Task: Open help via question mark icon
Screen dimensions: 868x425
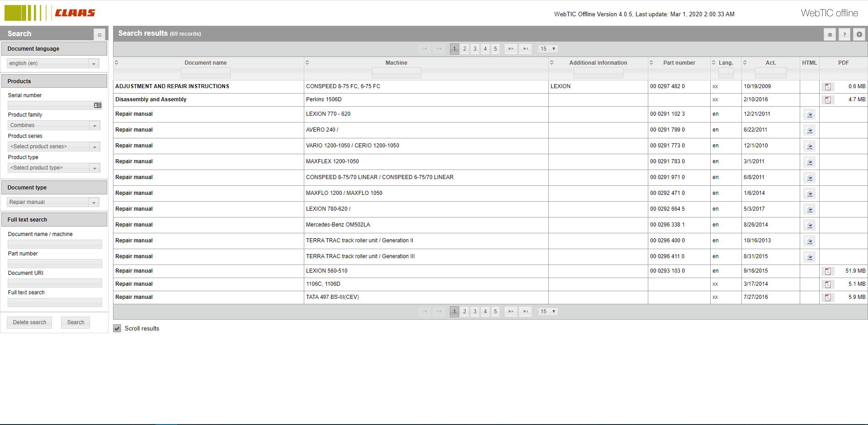Action: 844,34
